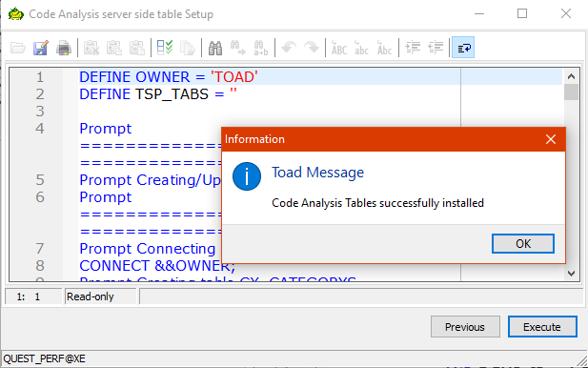The width and height of the screenshot is (588, 368).
Task: Click the editor scrollbar down arrow
Action: (x=571, y=274)
